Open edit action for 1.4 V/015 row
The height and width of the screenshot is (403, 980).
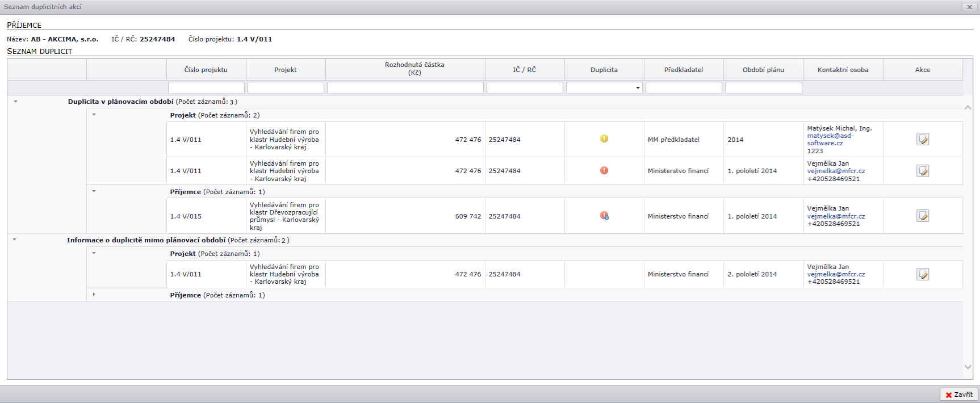923,216
